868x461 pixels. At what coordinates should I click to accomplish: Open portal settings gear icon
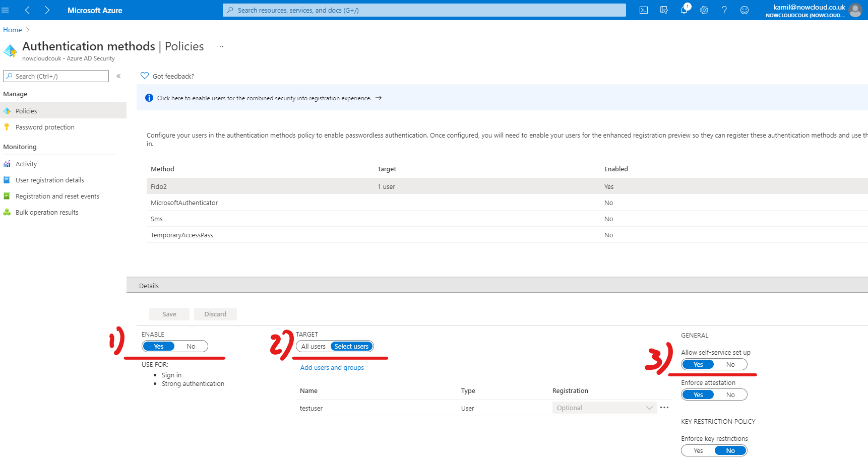[704, 10]
